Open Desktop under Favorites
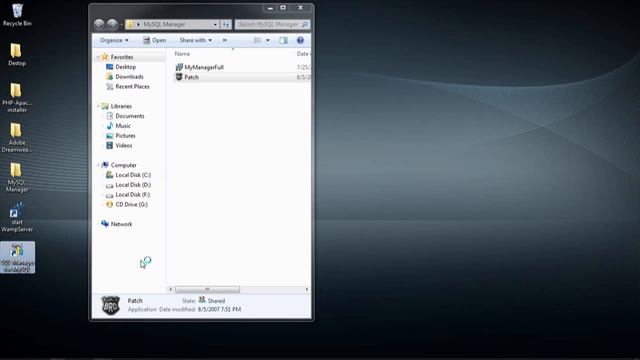The height and width of the screenshot is (360, 640). point(125,67)
